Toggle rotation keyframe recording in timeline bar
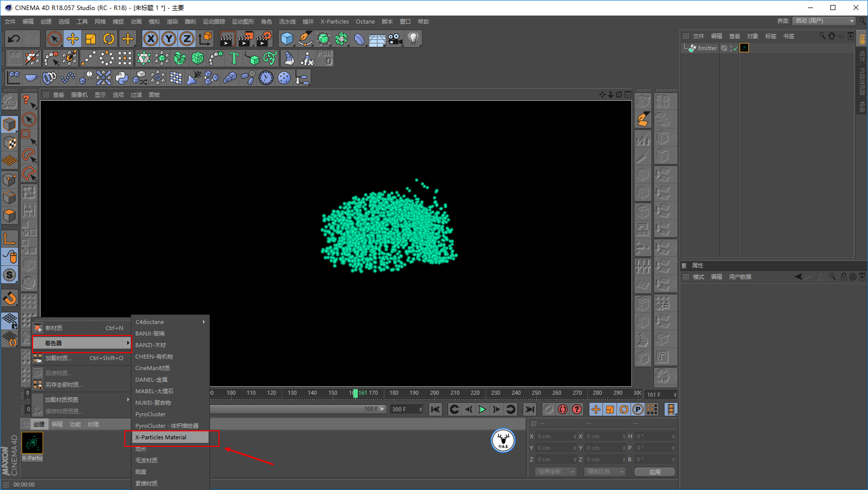 (x=624, y=409)
